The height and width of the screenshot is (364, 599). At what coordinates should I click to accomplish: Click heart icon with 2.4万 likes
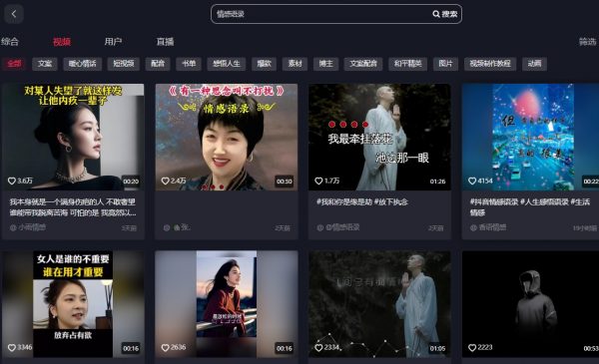[x=165, y=181]
